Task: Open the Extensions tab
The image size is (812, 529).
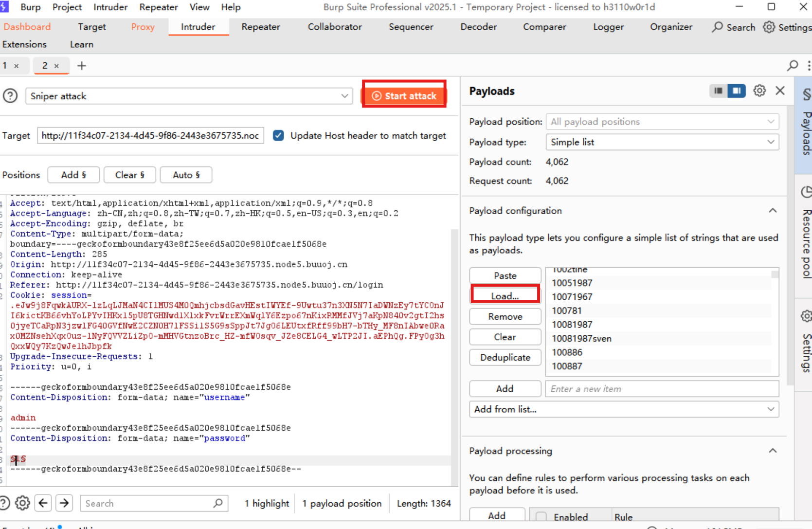Action: coord(24,44)
